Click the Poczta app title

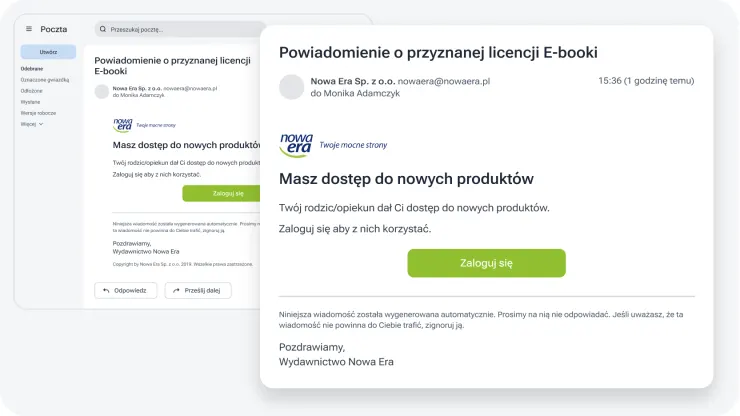point(54,29)
